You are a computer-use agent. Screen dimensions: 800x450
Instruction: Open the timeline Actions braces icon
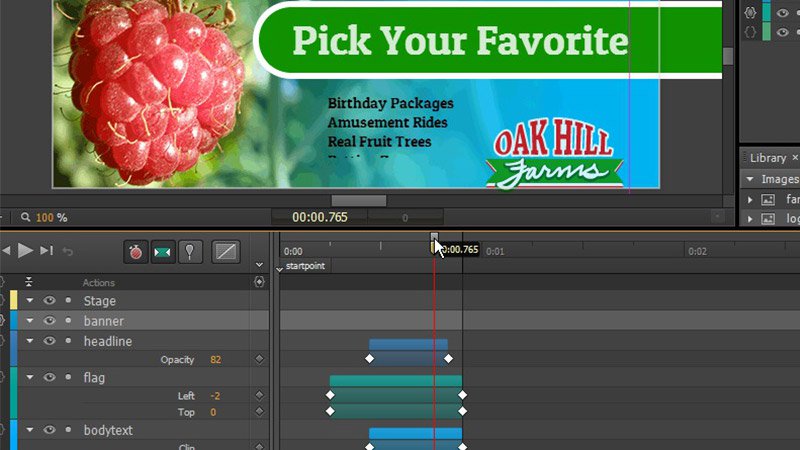[259, 282]
